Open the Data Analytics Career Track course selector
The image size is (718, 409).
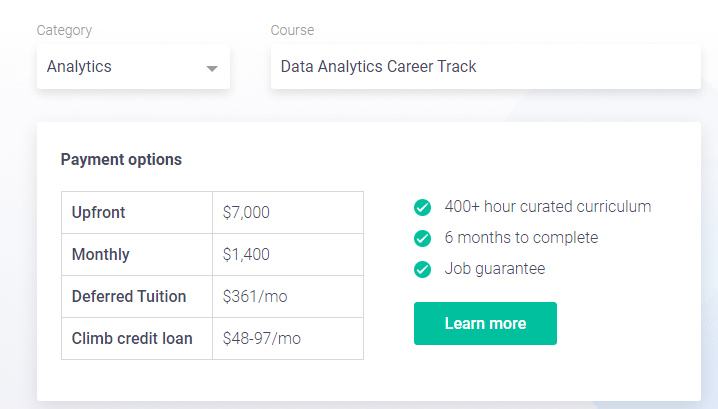coord(485,67)
